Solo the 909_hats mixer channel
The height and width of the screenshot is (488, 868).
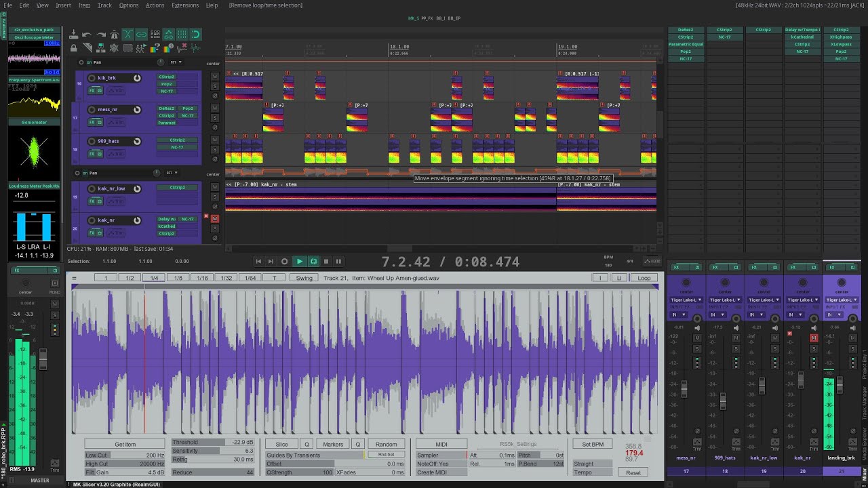click(x=736, y=348)
